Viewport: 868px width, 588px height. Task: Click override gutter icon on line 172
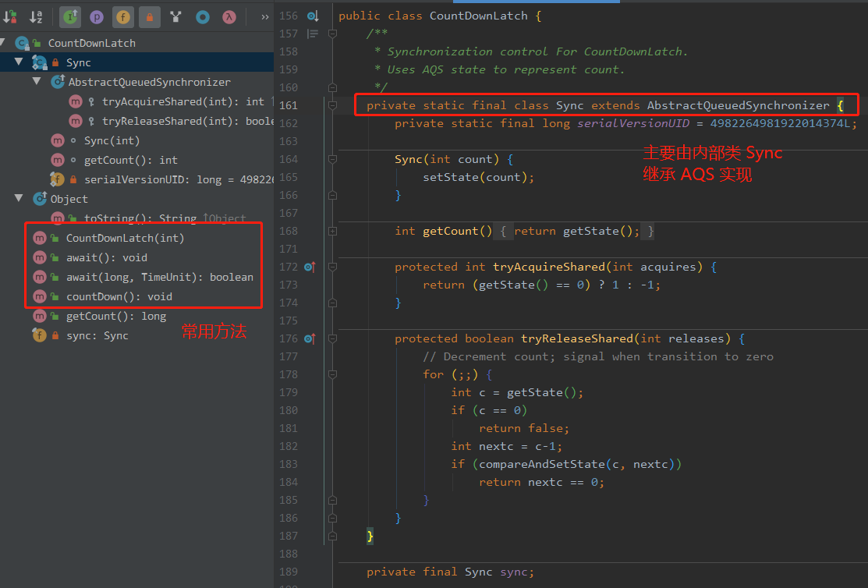(x=310, y=267)
